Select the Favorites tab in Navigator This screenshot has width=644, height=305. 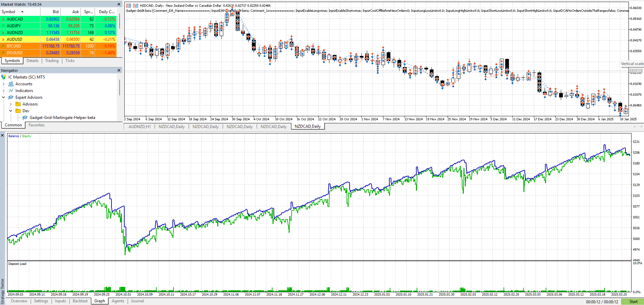[x=36, y=125]
